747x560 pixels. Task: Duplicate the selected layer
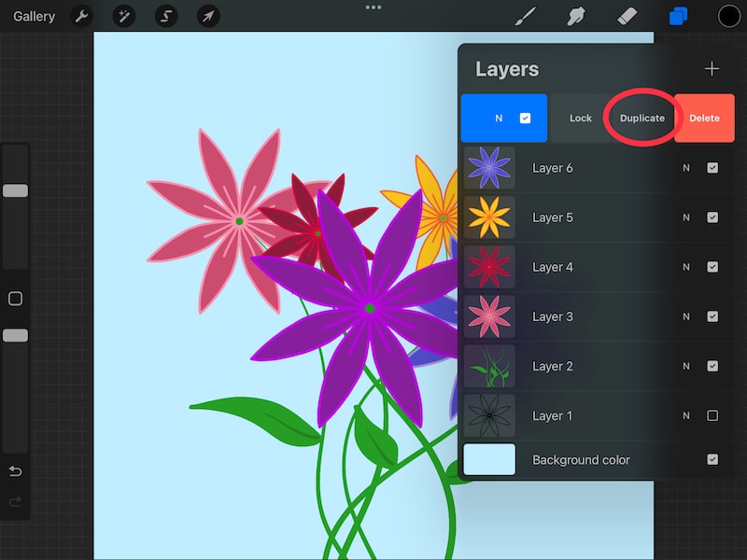pyautogui.click(x=641, y=118)
